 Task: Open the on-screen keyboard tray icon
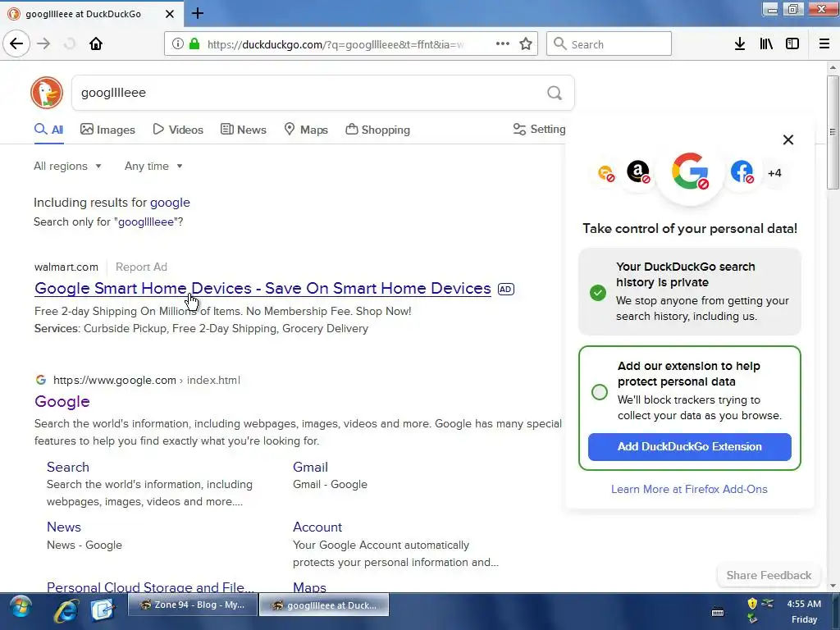pyautogui.click(x=717, y=612)
